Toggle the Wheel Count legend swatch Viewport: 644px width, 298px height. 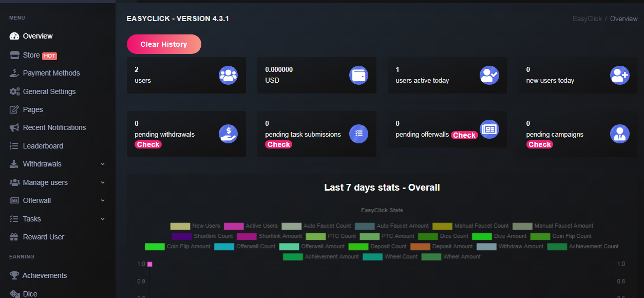click(372, 257)
